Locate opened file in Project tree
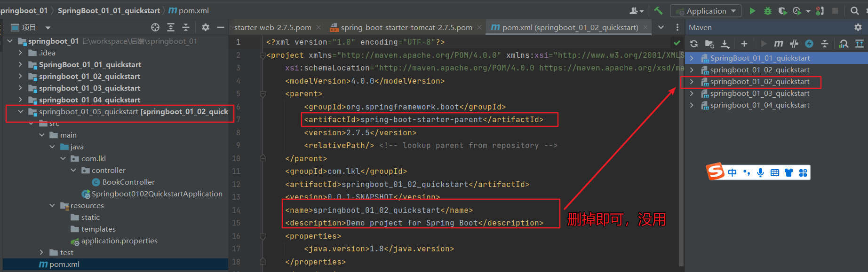 point(155,27)
